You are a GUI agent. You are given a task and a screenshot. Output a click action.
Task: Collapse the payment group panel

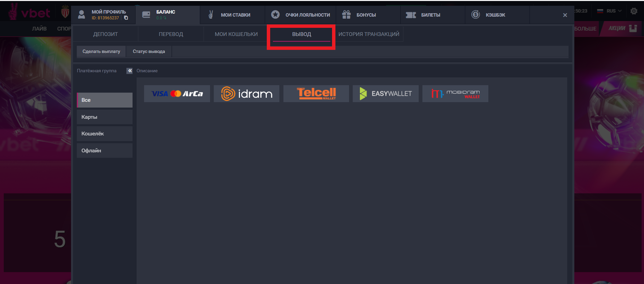coord(129,71)
